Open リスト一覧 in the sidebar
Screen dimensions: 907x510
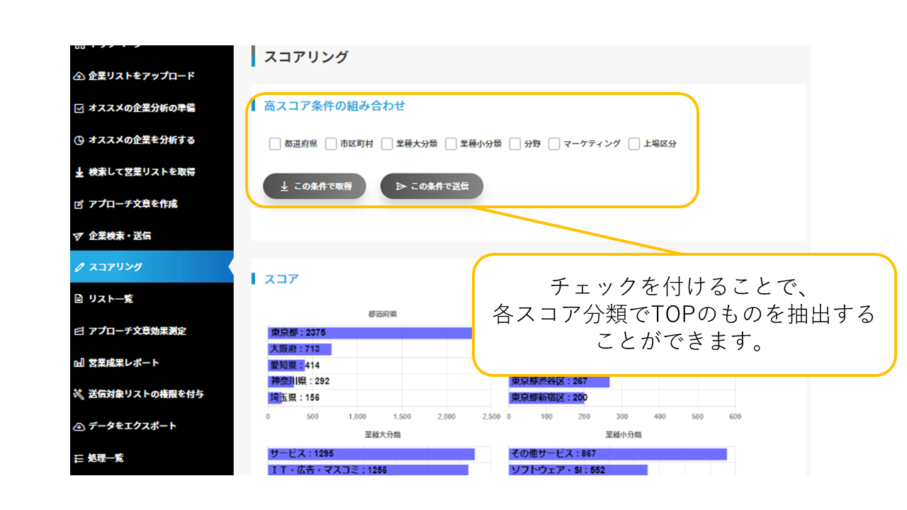pos(110,299)
